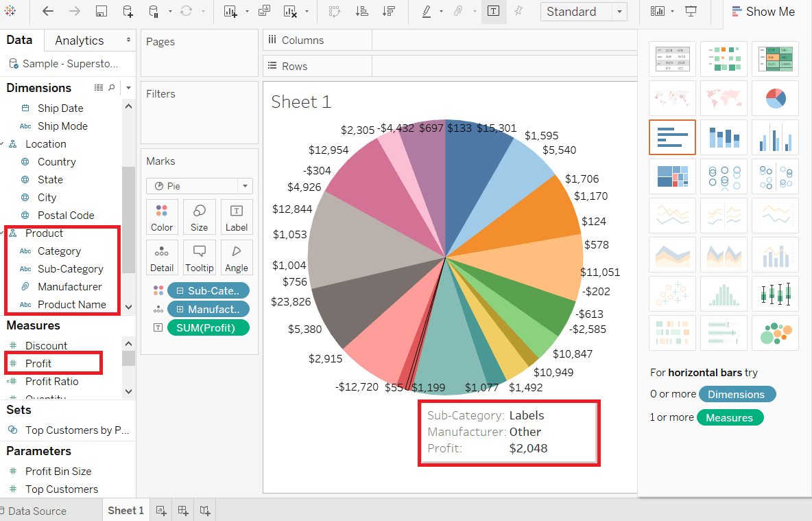Screen dimensions: 812x521
Task: Open the Clear sheet dropdown arrow
Action: 307,12
